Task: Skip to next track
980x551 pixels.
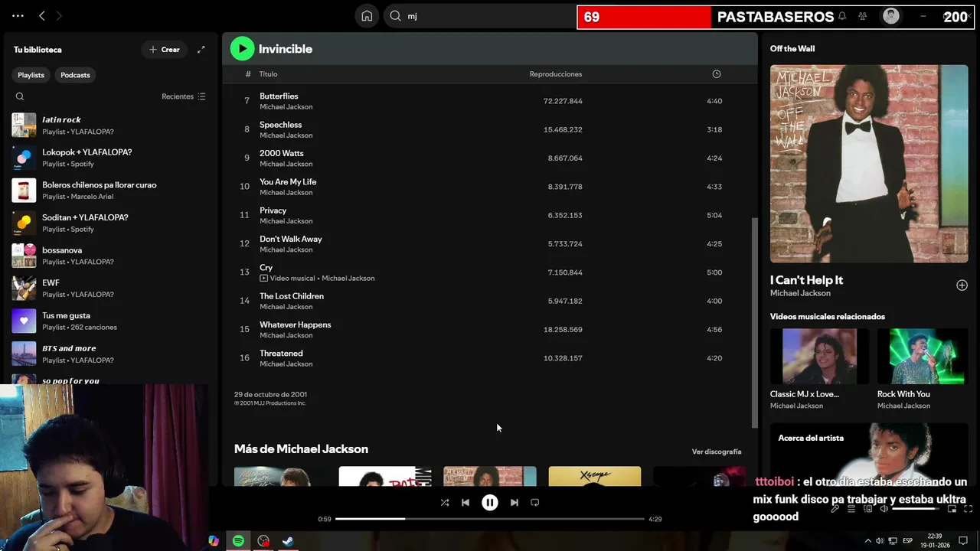Action: 514,503
